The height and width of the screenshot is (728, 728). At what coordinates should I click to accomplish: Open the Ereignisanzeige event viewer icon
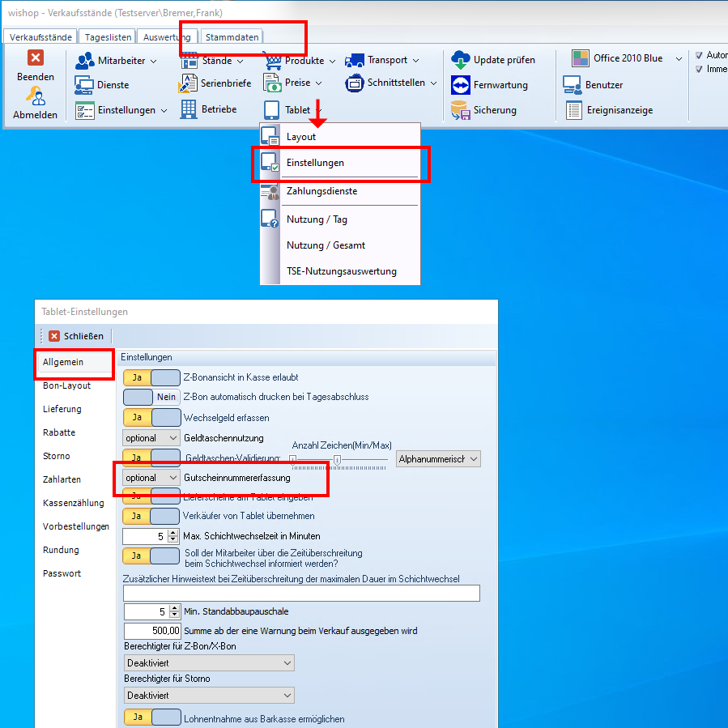[573, 110]
